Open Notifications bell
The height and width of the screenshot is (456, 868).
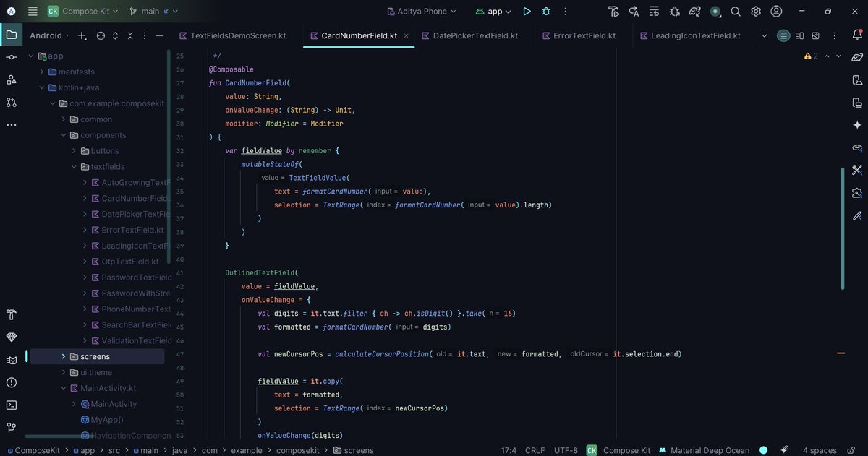(x=857, y=35)
